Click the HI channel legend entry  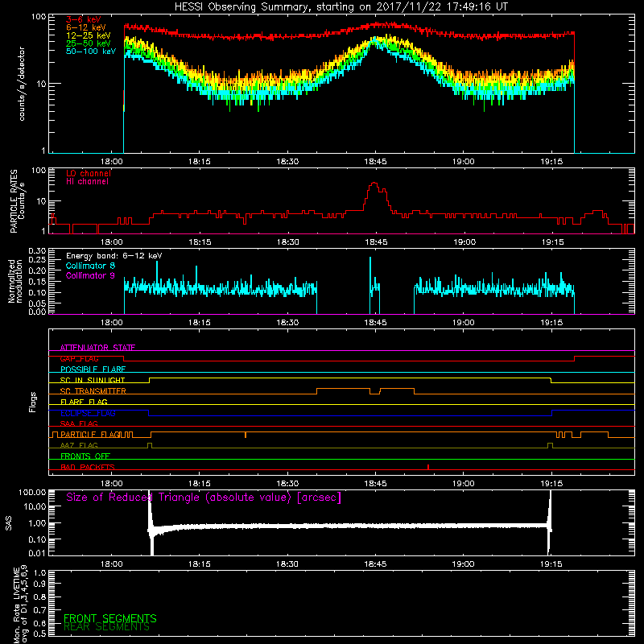87,182
